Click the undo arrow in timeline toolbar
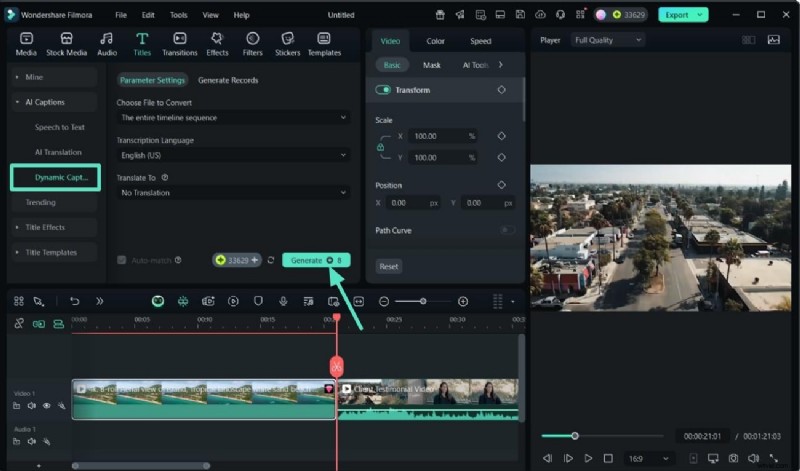The width and height of the screenshot is (800, 471). tap(74, 301)
